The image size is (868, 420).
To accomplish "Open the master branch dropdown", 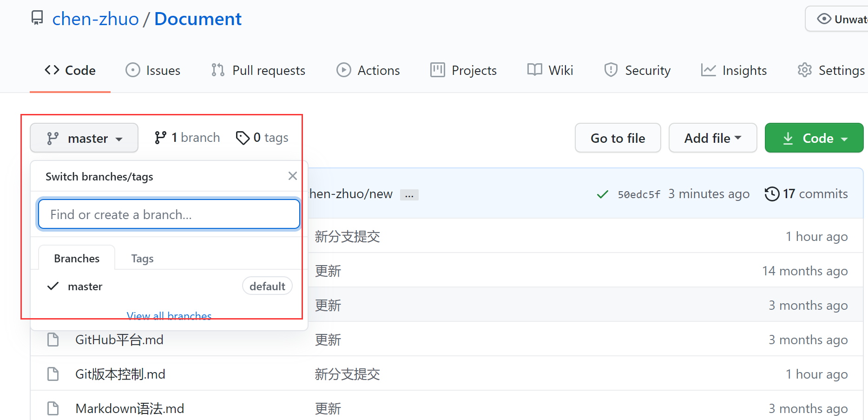I will click(x=84, y=138).
